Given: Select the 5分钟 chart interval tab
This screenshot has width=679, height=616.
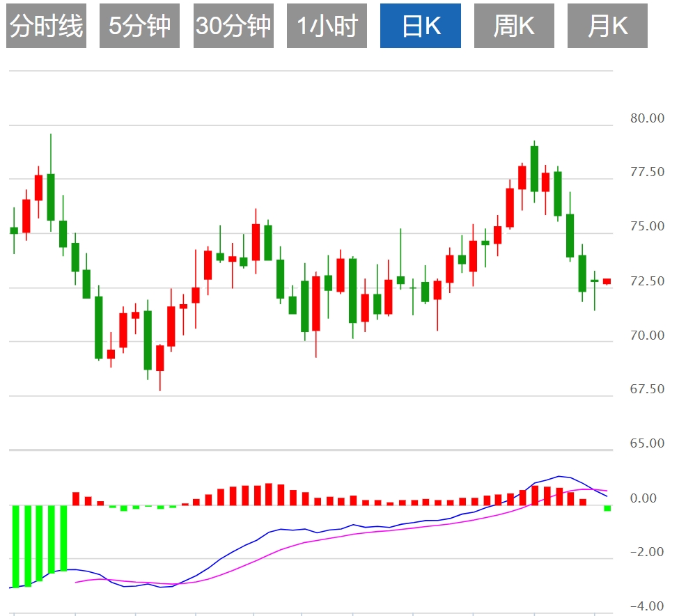Looking at the screenshot, I should tap(139, 26).
